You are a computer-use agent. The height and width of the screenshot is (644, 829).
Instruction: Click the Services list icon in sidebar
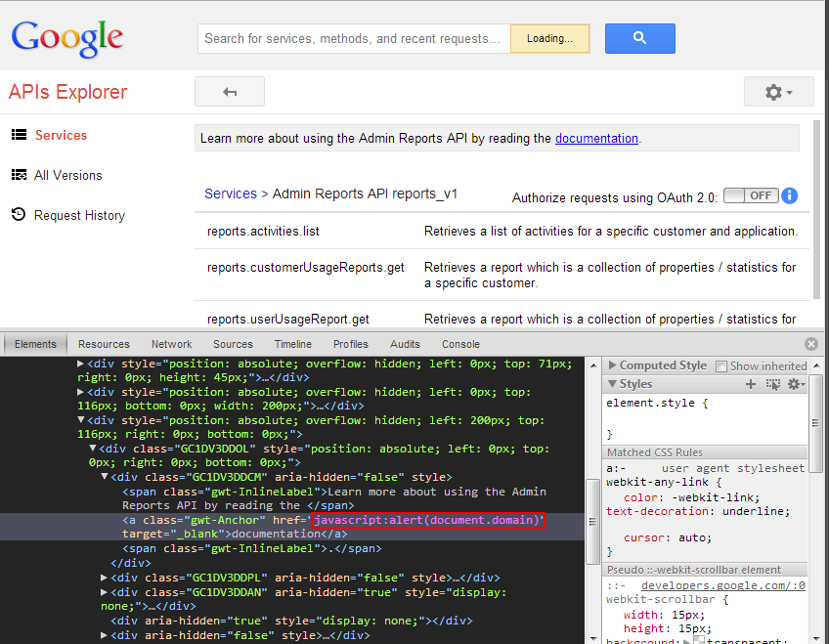(19, 135)
